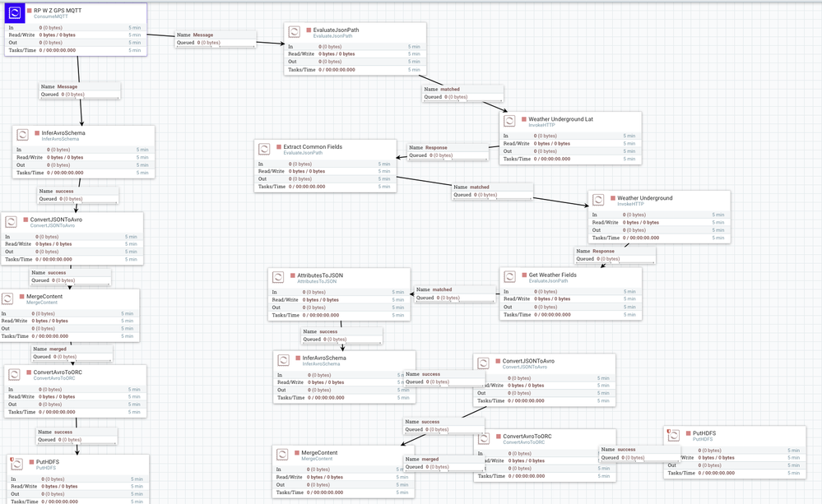Click Tasks/Time row of Get Weather Fields

point(570,315)
